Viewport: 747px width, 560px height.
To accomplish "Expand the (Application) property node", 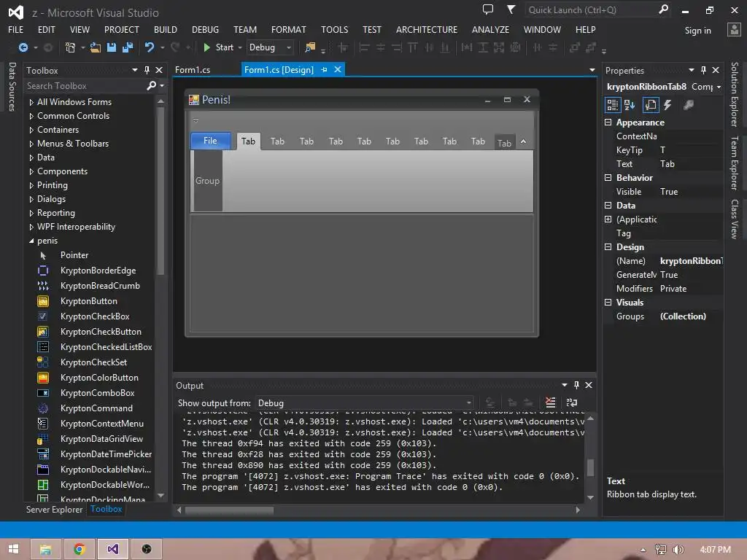I will pos(608,219).
